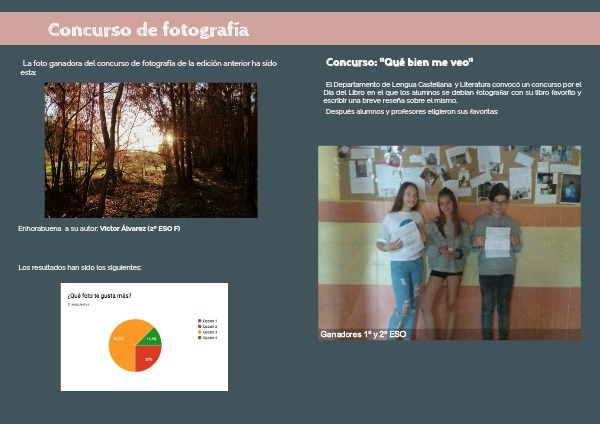The height and width of the screenshot is (424, 600).
Task: Click the paragraph about Departamento de Lengua Castellana
Action: (453, 93)
